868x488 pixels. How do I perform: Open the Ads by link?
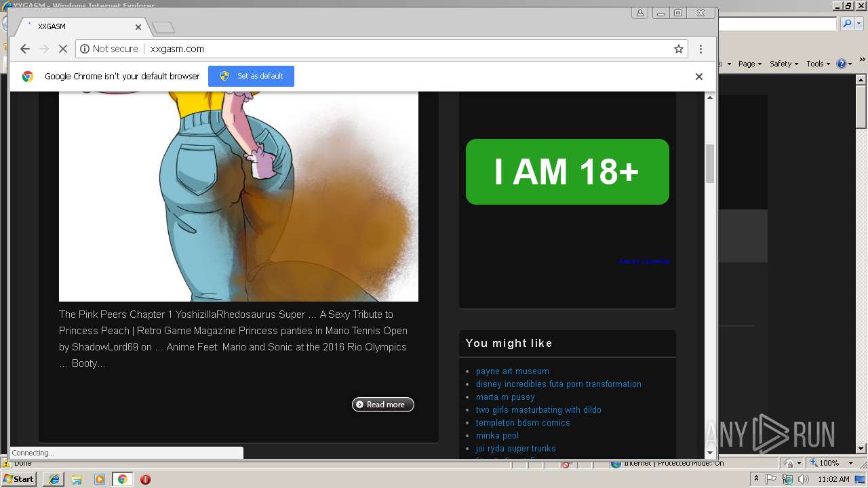tap(644, 262)
